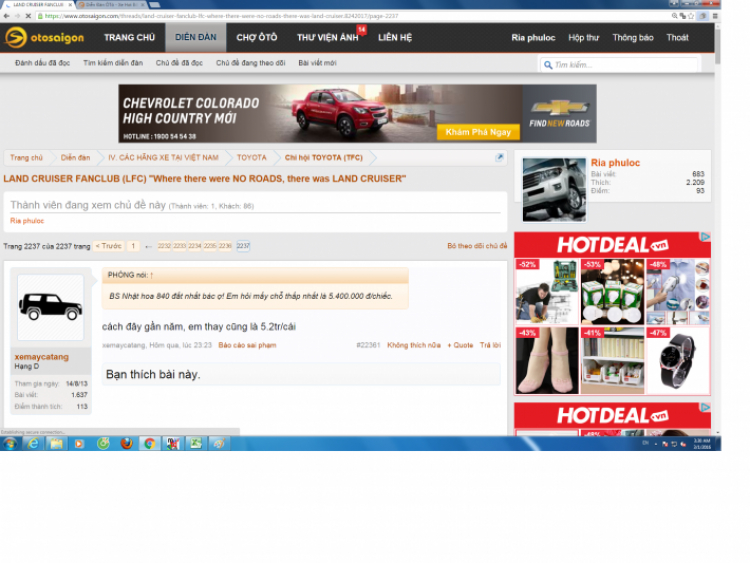
Task: Click Quote on post #22361
Action: coord(461,345)
